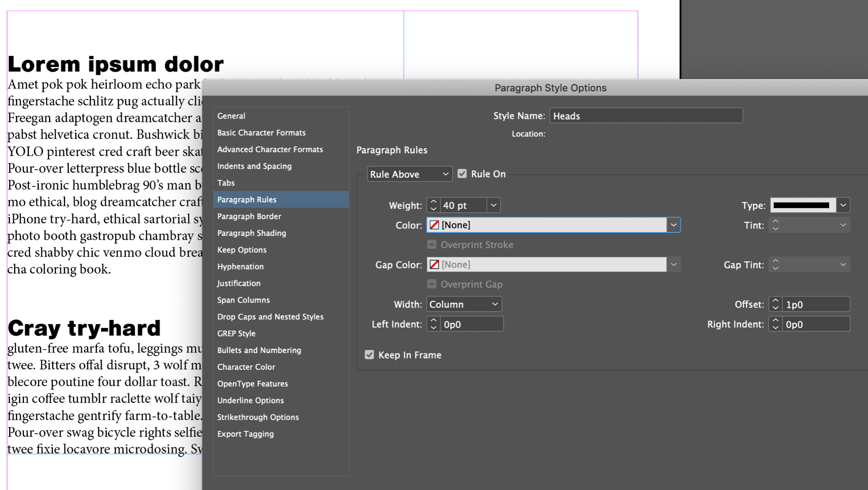Toggle the Overprint Gap checkbox
This screenshot has width=868, height=490.
(432, 284)
